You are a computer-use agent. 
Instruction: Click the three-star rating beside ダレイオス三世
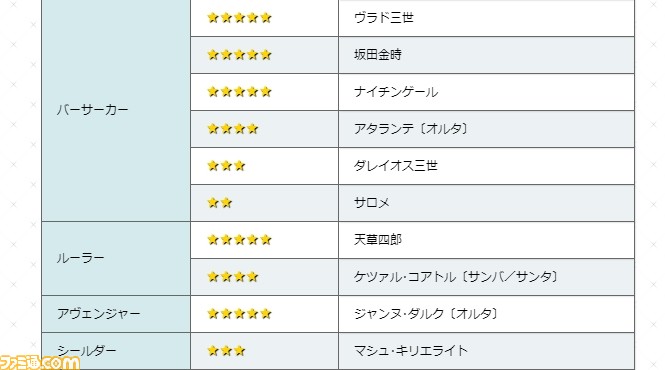pyautogui.click(x=226, y=165)
